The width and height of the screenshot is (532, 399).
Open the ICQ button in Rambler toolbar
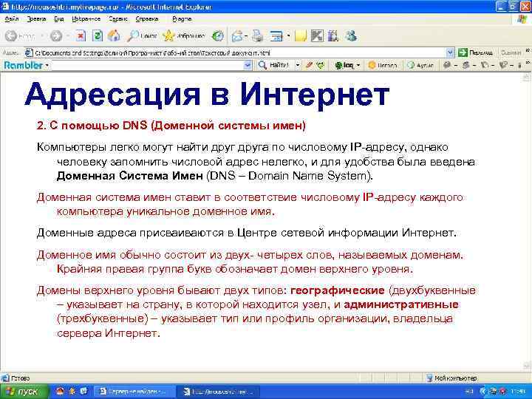(x=344, y=65)
